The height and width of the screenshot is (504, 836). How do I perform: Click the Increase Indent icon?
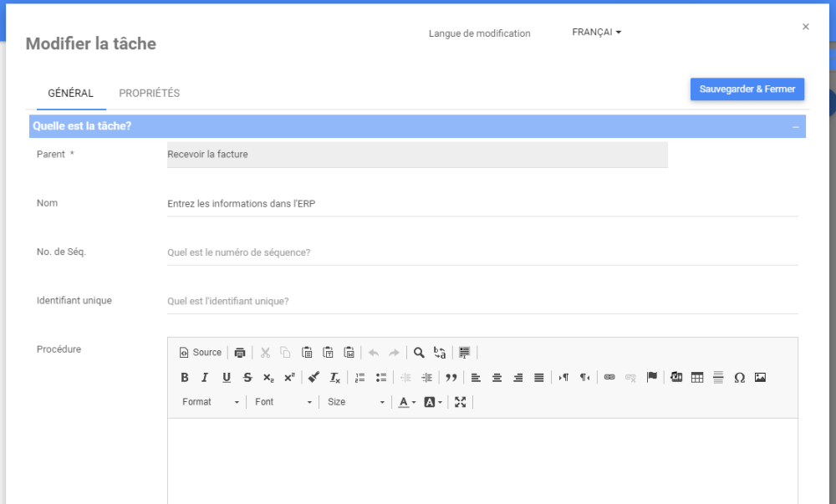click(x=426, y=377)
